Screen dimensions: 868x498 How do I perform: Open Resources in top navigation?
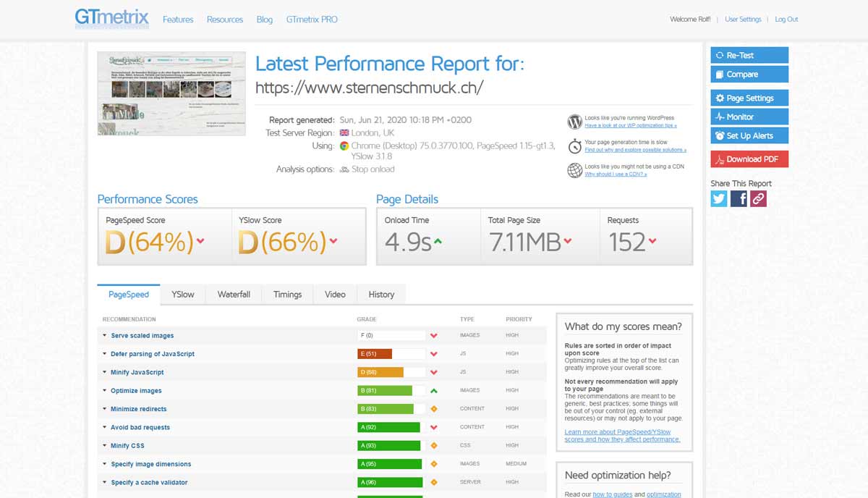coord(225,20)
